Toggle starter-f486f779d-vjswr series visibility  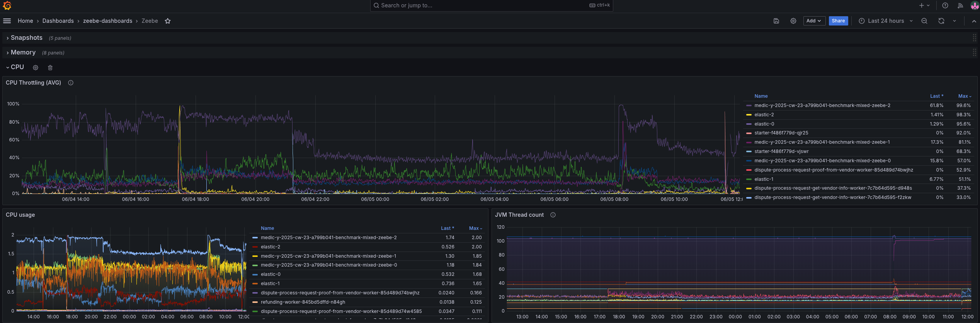click(781, 151)
